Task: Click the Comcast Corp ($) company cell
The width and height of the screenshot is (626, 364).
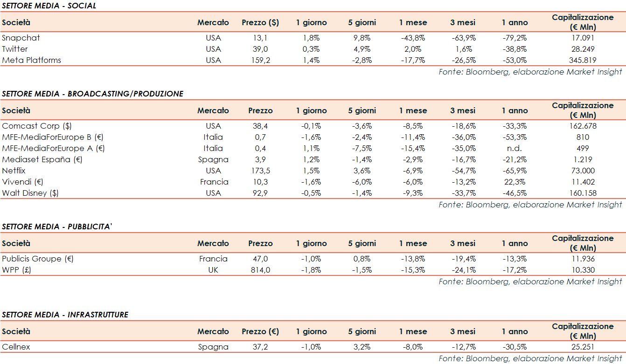Action: pyautogui.click(x=37, y=126)
